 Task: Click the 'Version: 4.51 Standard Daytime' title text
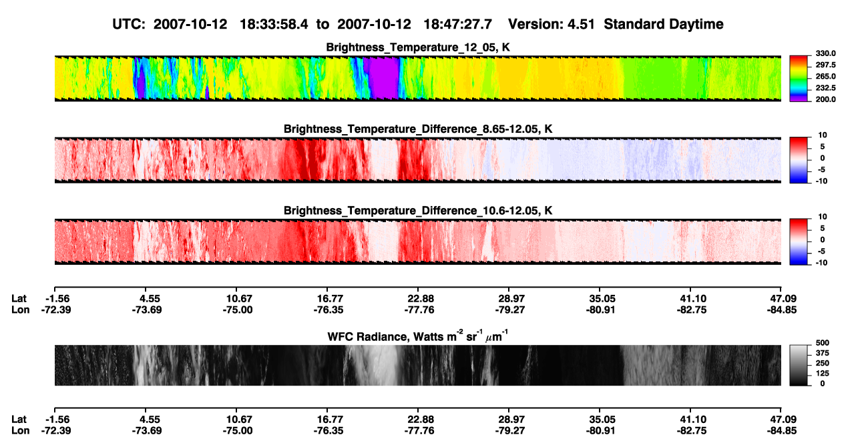click(616, 24)
